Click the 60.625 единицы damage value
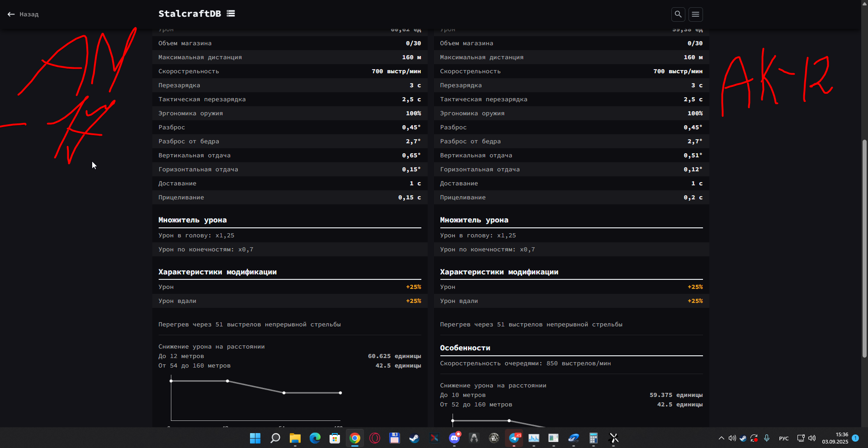Viewport: 868px width, 448px height. click(394, 356)
